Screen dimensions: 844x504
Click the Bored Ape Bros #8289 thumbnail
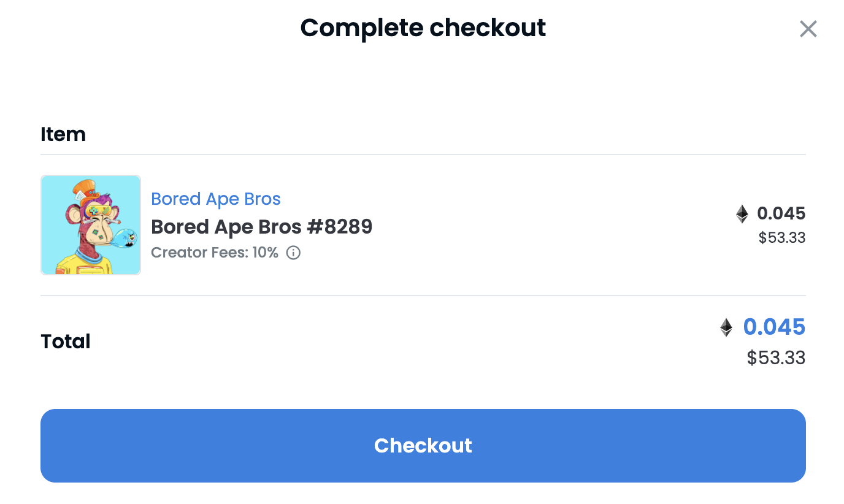(x=91, y=225)
